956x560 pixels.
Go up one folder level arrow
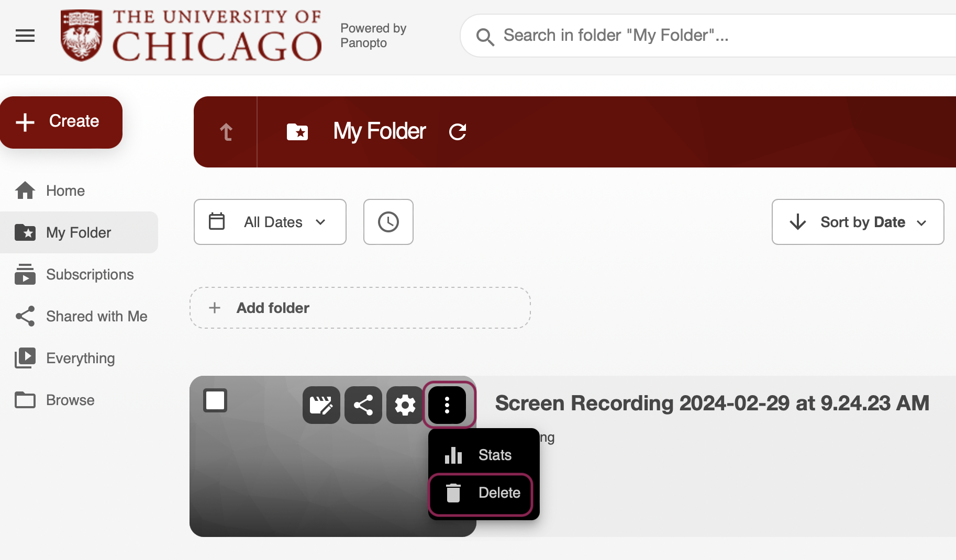pos(226,132)
